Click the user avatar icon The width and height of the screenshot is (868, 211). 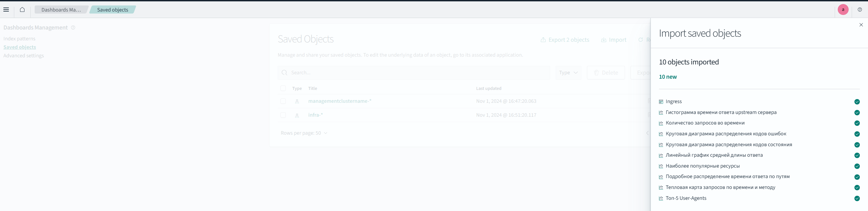843,9
